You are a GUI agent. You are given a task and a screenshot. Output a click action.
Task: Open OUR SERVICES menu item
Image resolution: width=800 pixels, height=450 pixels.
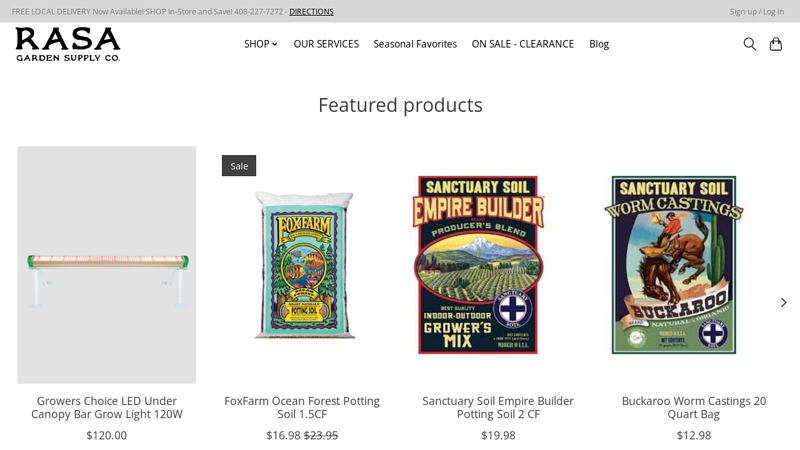326,44
